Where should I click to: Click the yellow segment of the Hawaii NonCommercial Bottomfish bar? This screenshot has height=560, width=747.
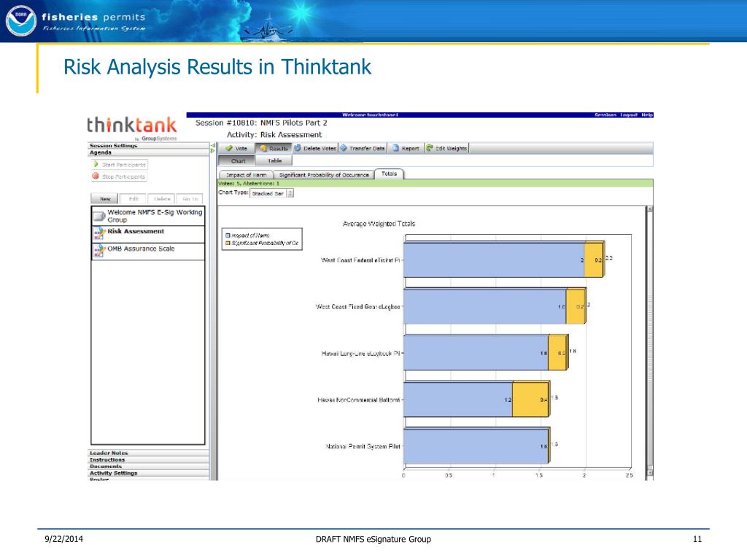coord(530,400)
